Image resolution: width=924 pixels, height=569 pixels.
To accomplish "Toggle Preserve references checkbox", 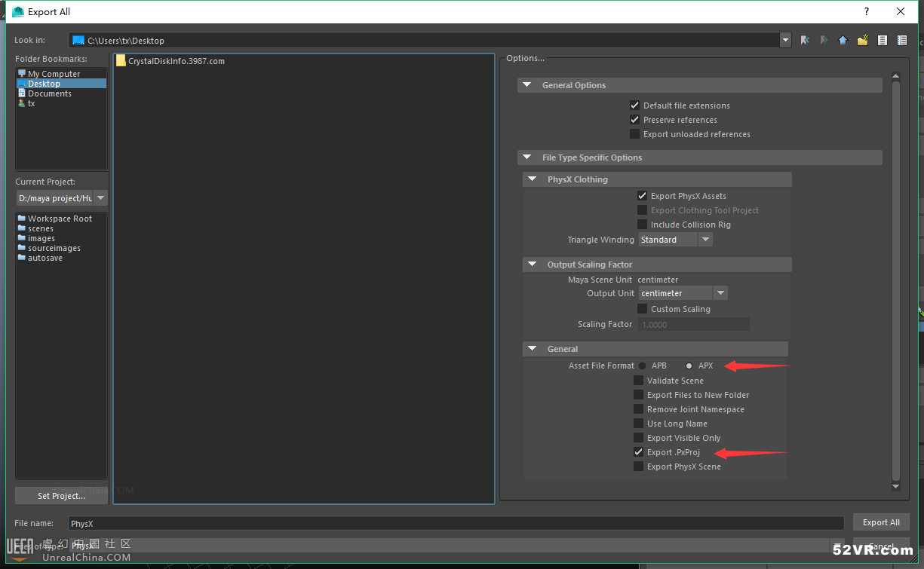I will 634,120.
